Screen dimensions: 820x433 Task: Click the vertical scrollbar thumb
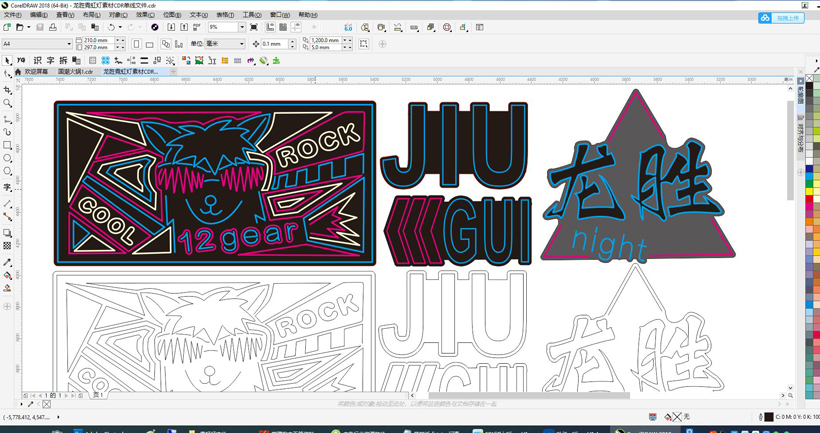coord(790,150)
